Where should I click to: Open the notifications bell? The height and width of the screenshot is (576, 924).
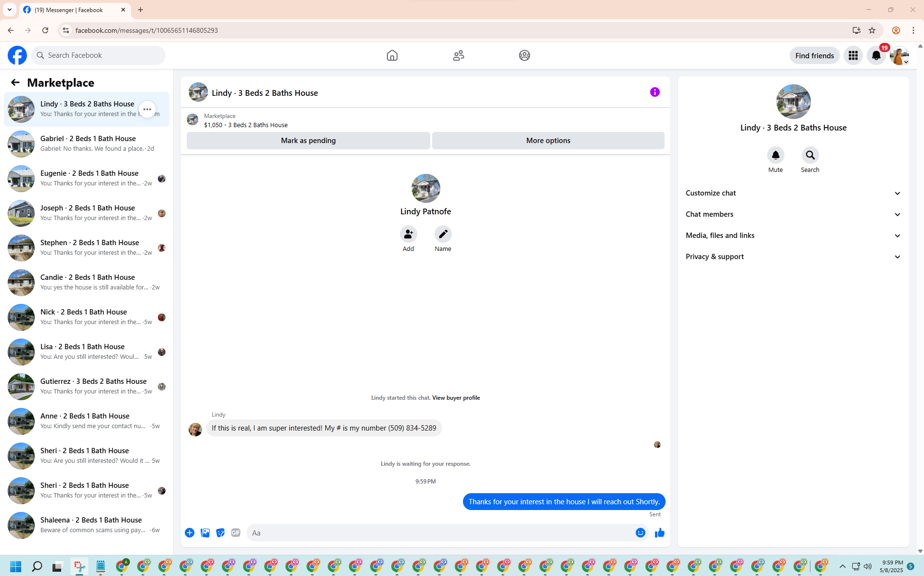coord(876,55)
